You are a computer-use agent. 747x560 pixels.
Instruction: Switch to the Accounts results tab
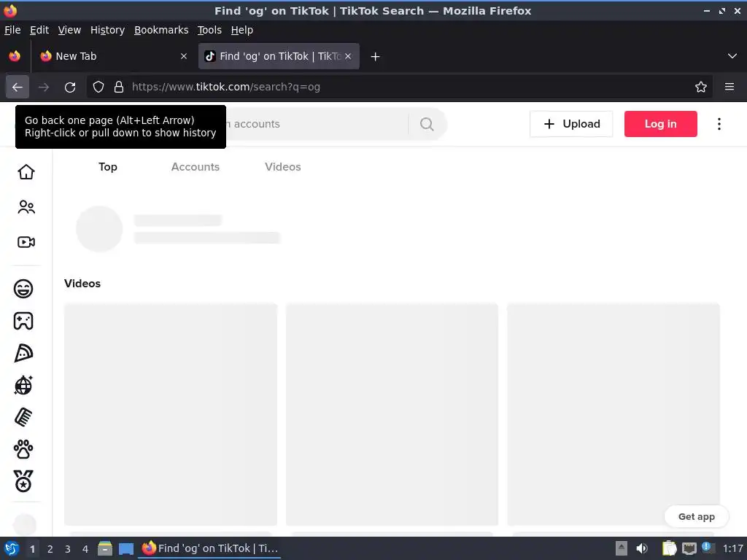[196, 167]
